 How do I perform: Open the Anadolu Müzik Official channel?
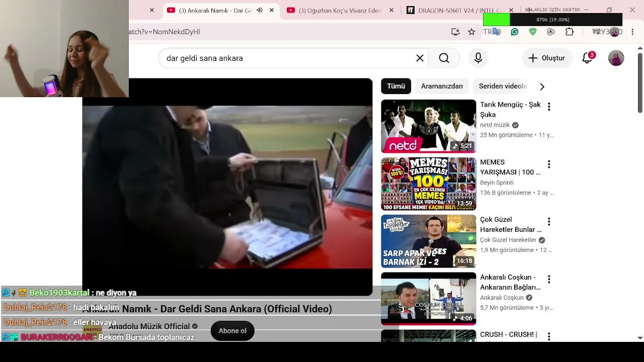(149, 326)
